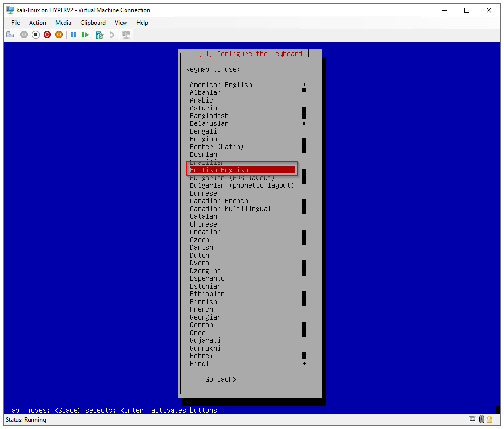Click the Ctrl+Alt+Delete toolbar icon
The image size is (504, 429).
[x=10, y=35]
